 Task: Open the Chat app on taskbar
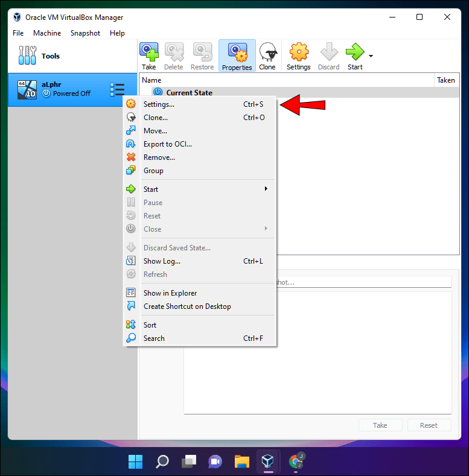(x=215, y=462)
